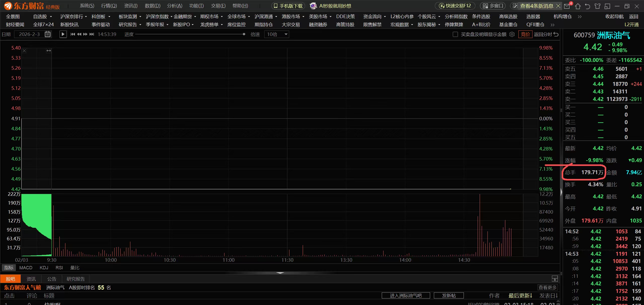
Task: Open the date calendar picker icon
Action: coord(48,34)
